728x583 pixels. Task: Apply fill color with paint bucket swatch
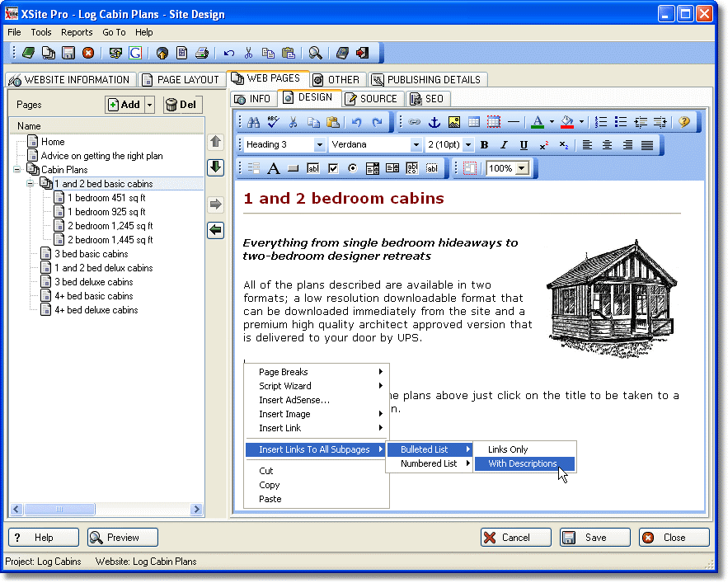567,122
